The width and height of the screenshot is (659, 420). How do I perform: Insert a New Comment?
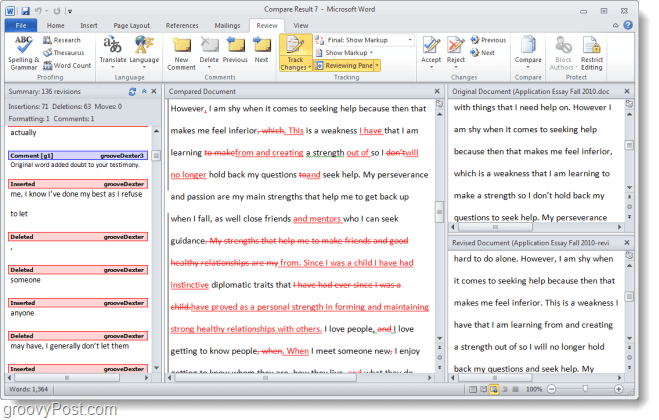(x=182, y=53)
